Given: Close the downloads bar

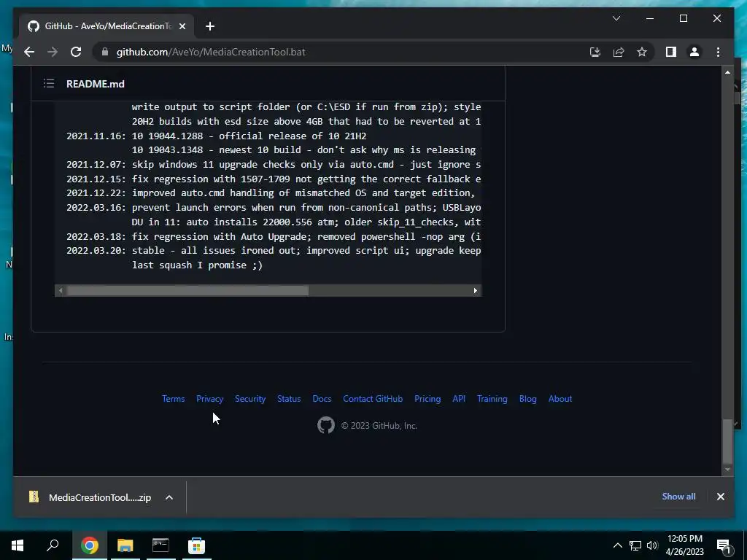Looking at the screenshot, I should pyautogui.click(x=720, y=497).
